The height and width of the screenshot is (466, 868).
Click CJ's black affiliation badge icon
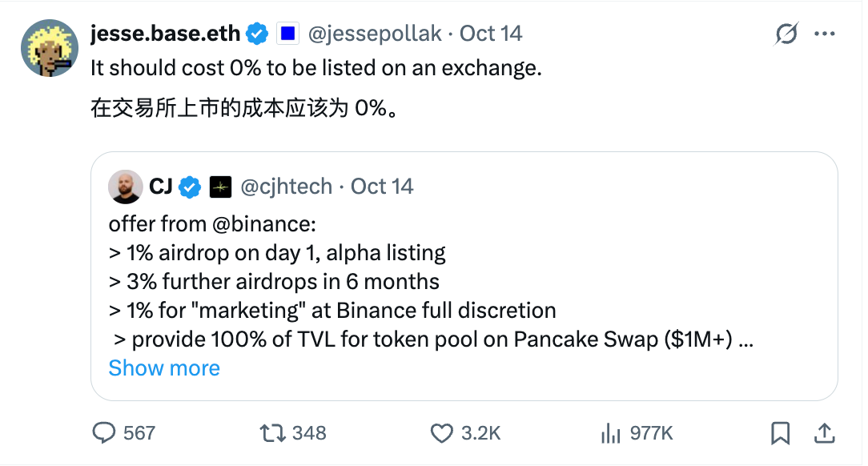220,187
